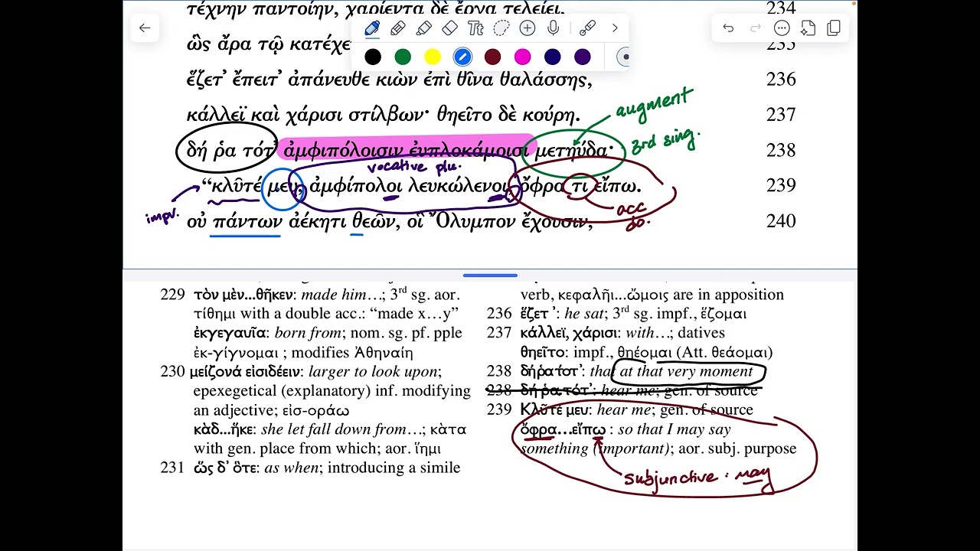Select the highlighter tool

[424, 28]
